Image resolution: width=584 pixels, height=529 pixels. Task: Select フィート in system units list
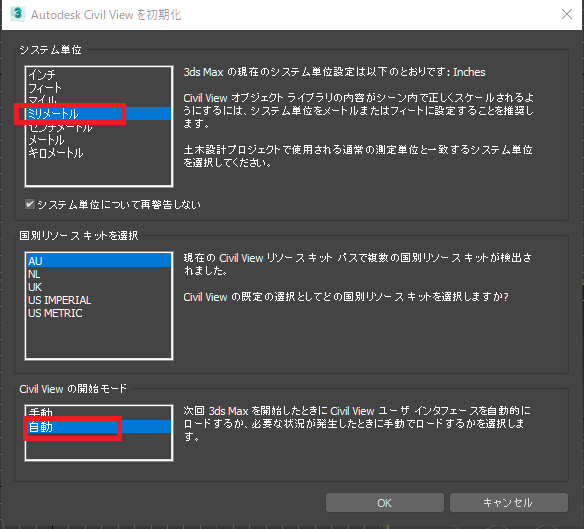(x=99, y=88)
